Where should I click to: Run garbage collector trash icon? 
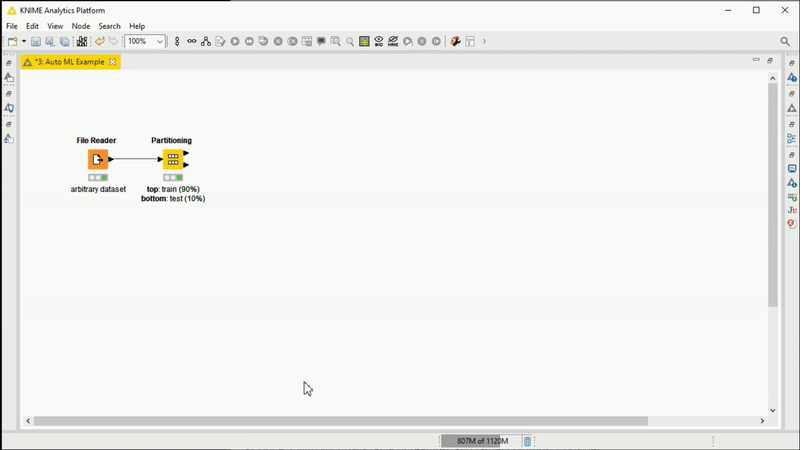(527, 441)
